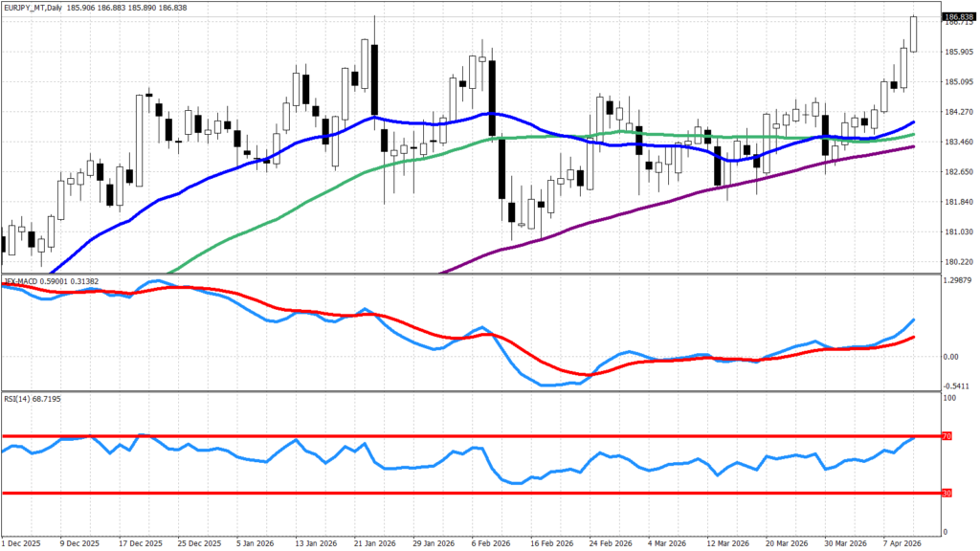Click the 21 Jan 2026 date label
This screenshot has width=980, height=551.
(375, 543)
